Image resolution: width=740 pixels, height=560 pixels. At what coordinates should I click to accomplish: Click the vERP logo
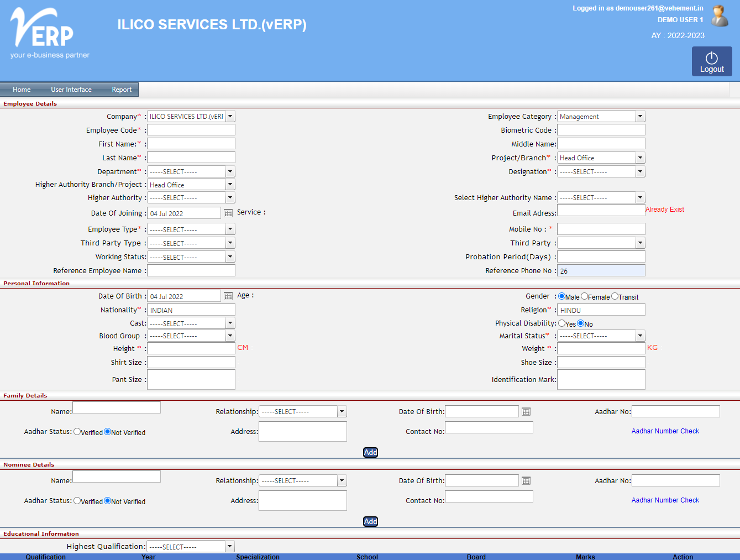pyautogui.click(x=50, y=33)
